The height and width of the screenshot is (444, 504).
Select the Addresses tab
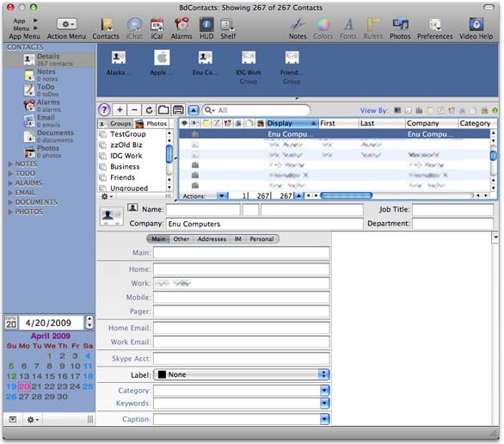212,239
